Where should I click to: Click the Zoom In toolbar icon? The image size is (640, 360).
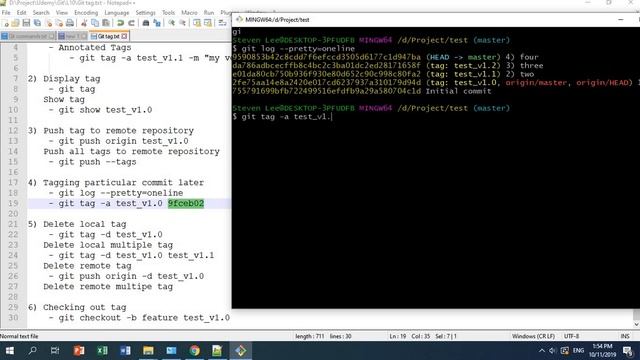[x=171, y=23]
